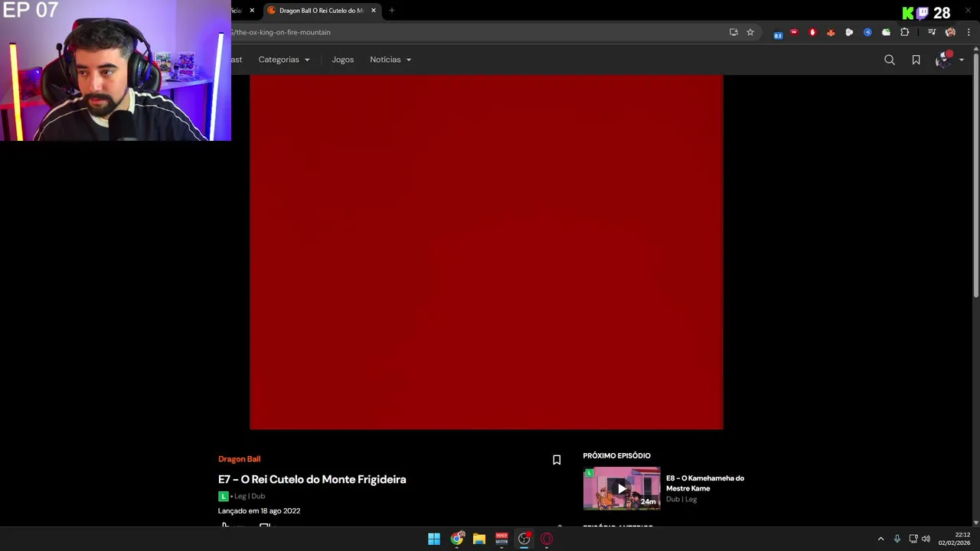The height and width of the screenshot is (551, 980).
Task: Show hidden system tray icons chevron
Action: pyautogui.click(x=880, y=539)
